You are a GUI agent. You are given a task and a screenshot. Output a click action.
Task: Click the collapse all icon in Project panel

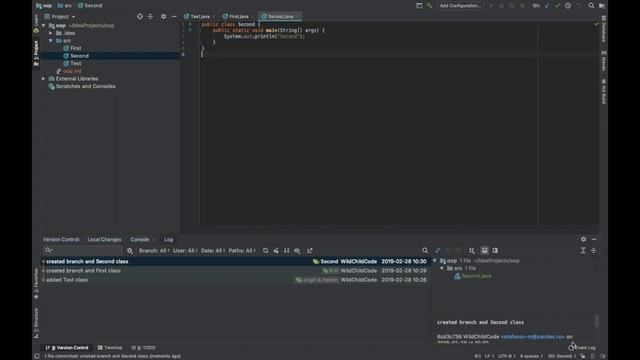click(151, 16)
